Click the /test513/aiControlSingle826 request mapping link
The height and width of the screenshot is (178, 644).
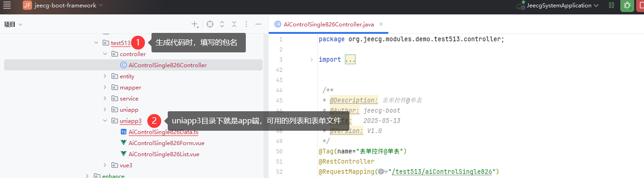[442, 172]
